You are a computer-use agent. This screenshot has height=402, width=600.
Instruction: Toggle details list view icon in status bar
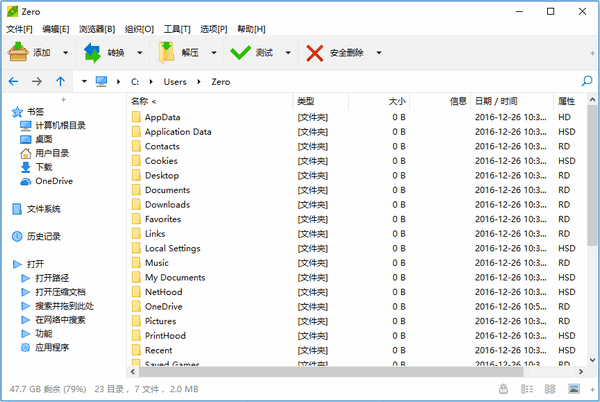tap(526, 388)
